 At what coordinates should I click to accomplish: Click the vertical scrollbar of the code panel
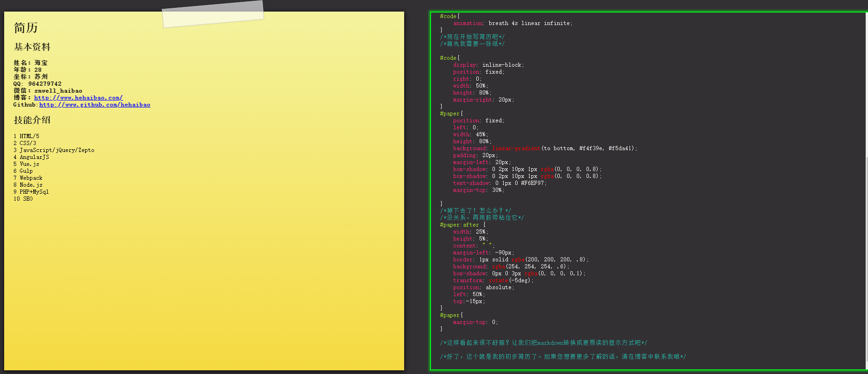866,260
